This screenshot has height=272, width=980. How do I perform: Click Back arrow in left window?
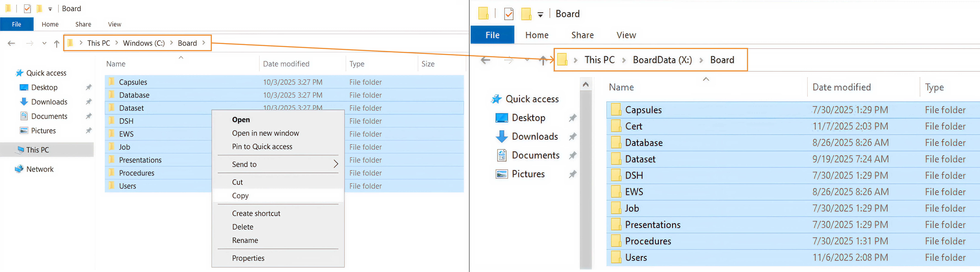11,43
